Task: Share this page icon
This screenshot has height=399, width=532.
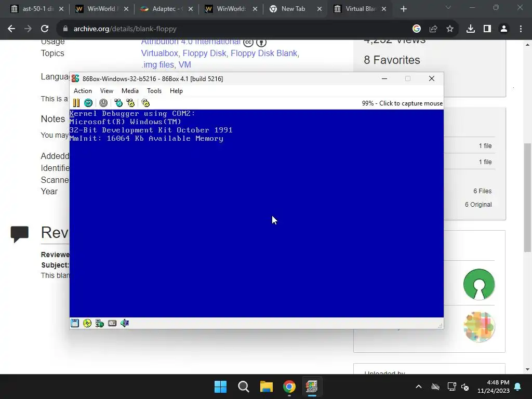Action: [433, 29]
